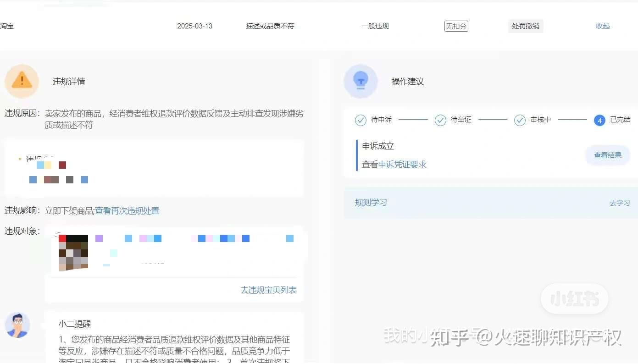Click the 规则学习 panel title
This screenshot has width=638, height=364.
coord(371,202)
